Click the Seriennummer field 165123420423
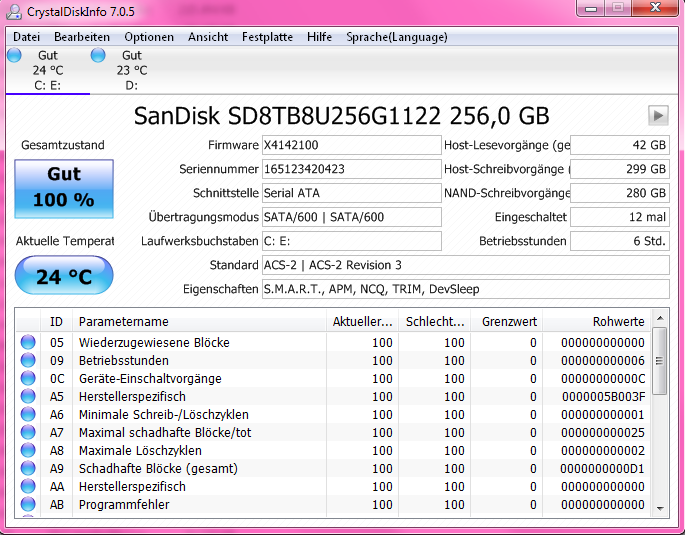 click(x=352, y=169)
